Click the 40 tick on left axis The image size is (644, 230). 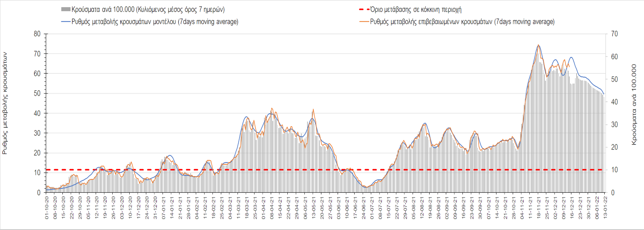coord(37,113)
